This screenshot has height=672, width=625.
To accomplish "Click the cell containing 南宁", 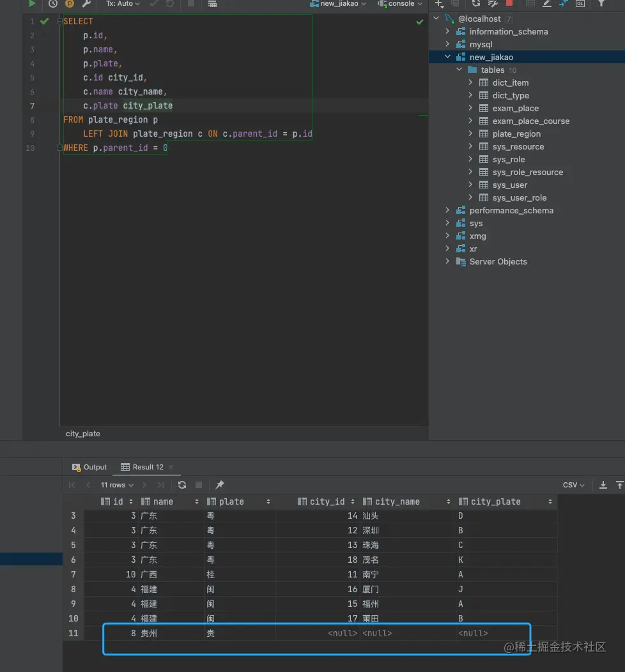I will click(x=408, y=575).
